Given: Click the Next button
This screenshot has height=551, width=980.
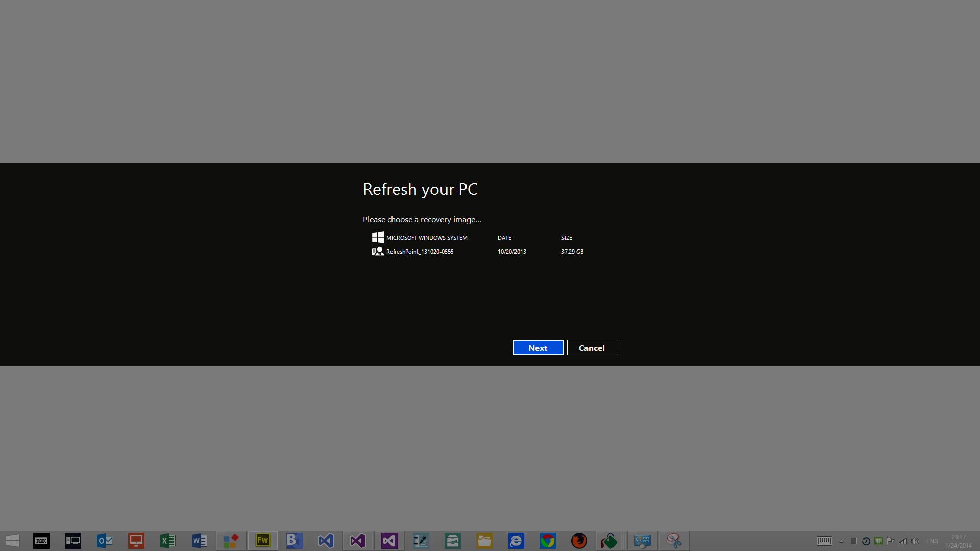Looking at the screenshot, I should (538, 347).
